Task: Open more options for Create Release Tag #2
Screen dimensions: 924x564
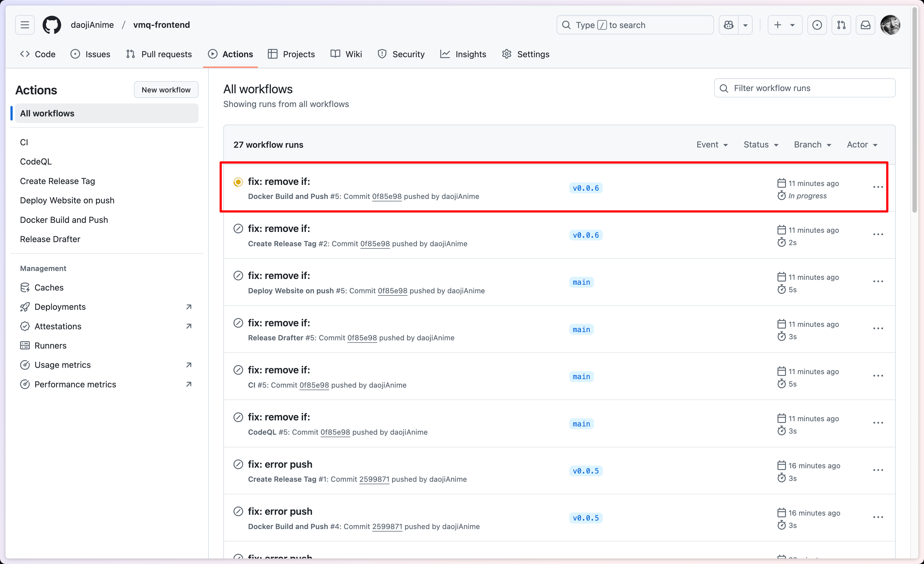Action: [x=878, y=234]
